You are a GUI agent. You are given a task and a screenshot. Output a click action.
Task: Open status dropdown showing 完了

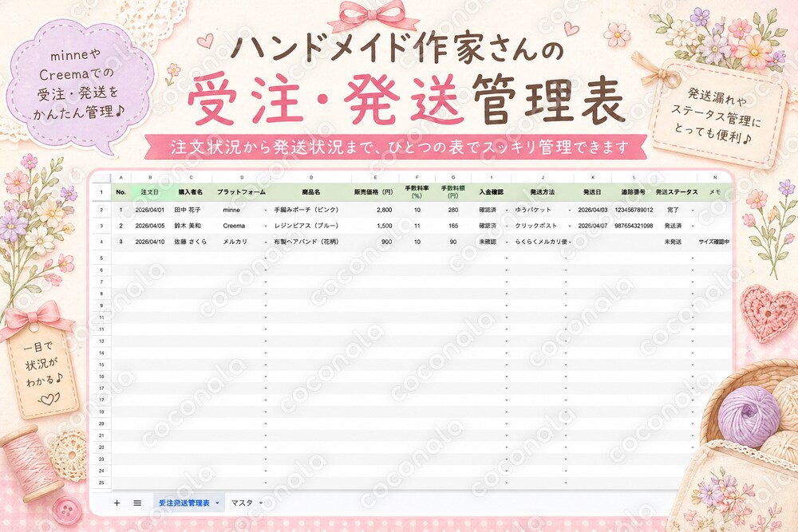(x=692, y=210)
